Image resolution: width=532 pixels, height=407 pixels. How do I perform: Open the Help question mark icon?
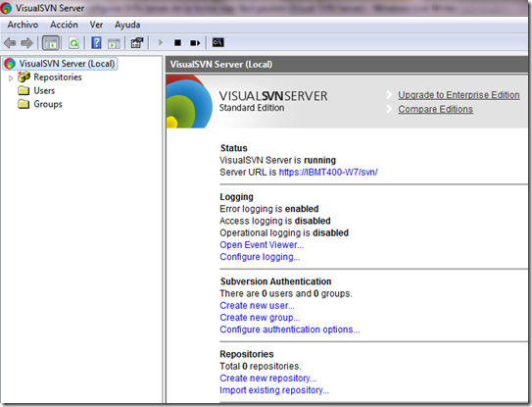(96, 43)
